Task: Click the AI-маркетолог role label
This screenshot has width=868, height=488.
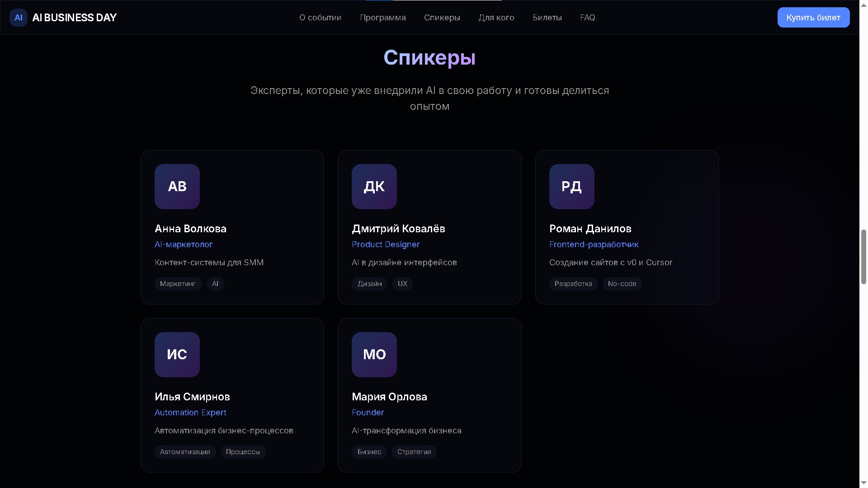Action: (184, 244)
